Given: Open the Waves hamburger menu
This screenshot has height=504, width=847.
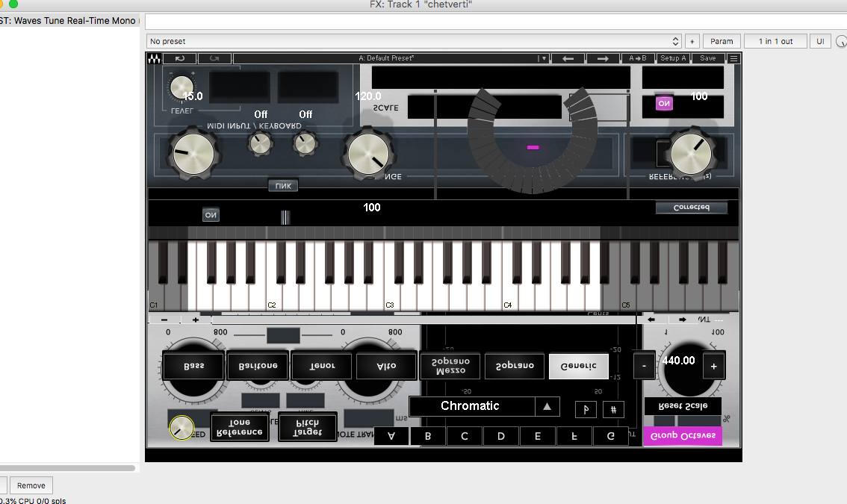Looking at the screenshot, I should click(733, 58).
